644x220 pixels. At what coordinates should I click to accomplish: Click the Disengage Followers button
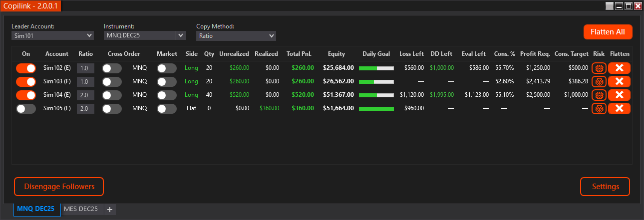59,187
